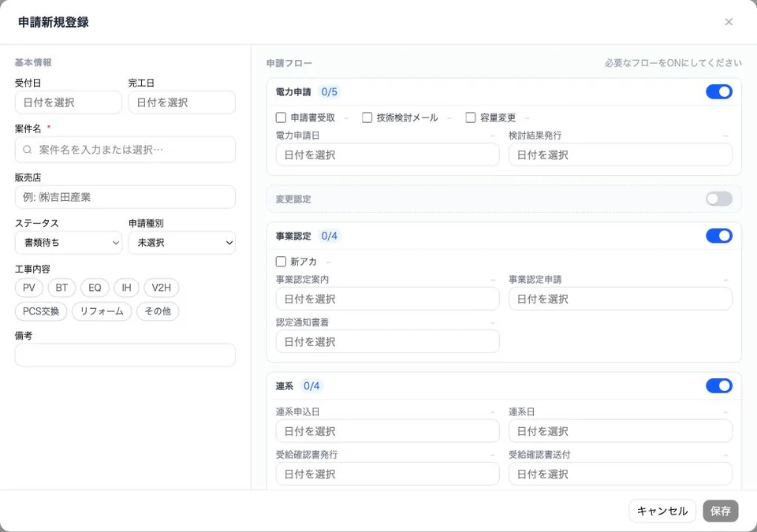Open the ステータス dropdown showing 書類待ち

68,243
